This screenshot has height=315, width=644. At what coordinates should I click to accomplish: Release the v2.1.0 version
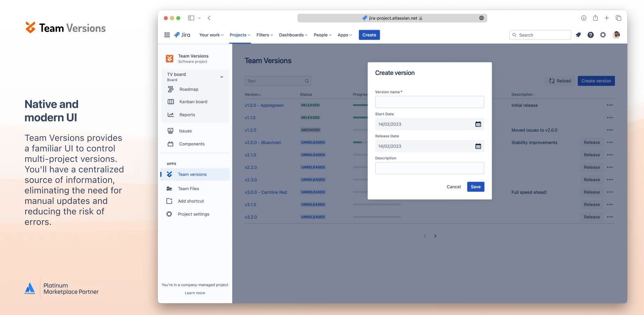(591, 155)
